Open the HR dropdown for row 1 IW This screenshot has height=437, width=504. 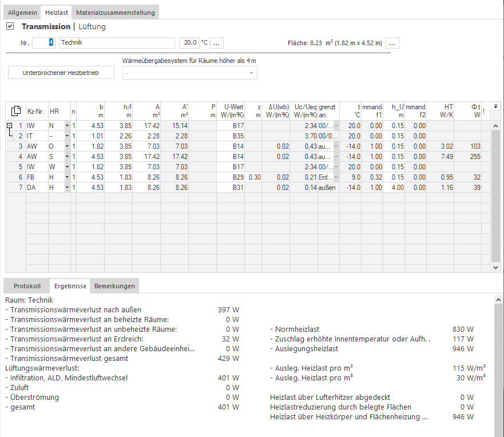click(67, 126)
